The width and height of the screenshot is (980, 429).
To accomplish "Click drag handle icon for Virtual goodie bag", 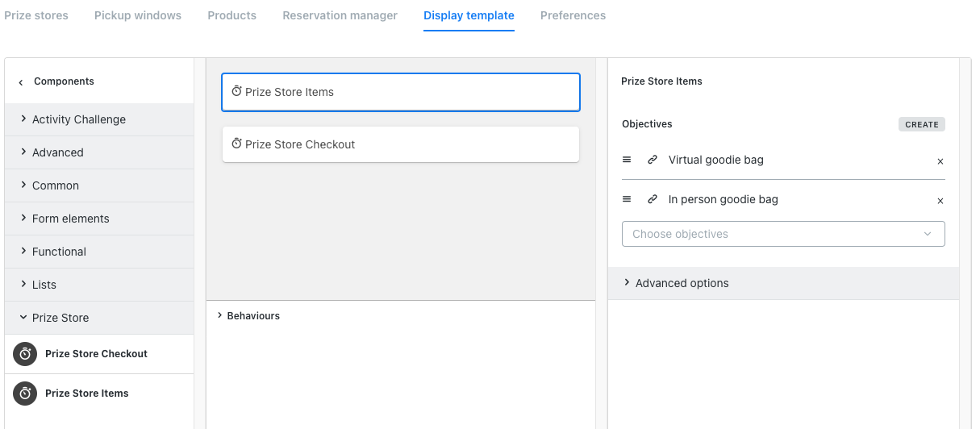I will [627, 160].
